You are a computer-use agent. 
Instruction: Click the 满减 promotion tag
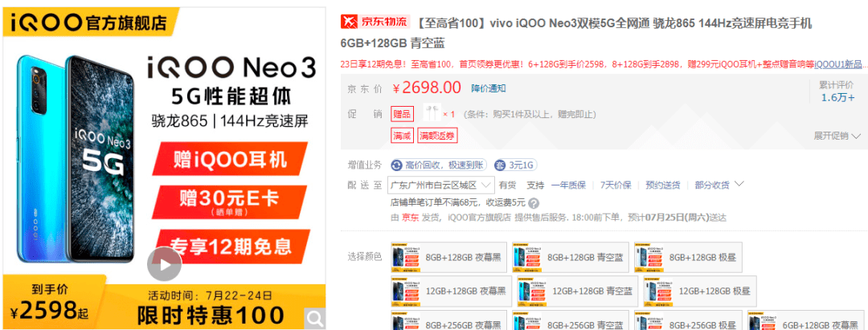pyautogui.click(x=402, y=136)
